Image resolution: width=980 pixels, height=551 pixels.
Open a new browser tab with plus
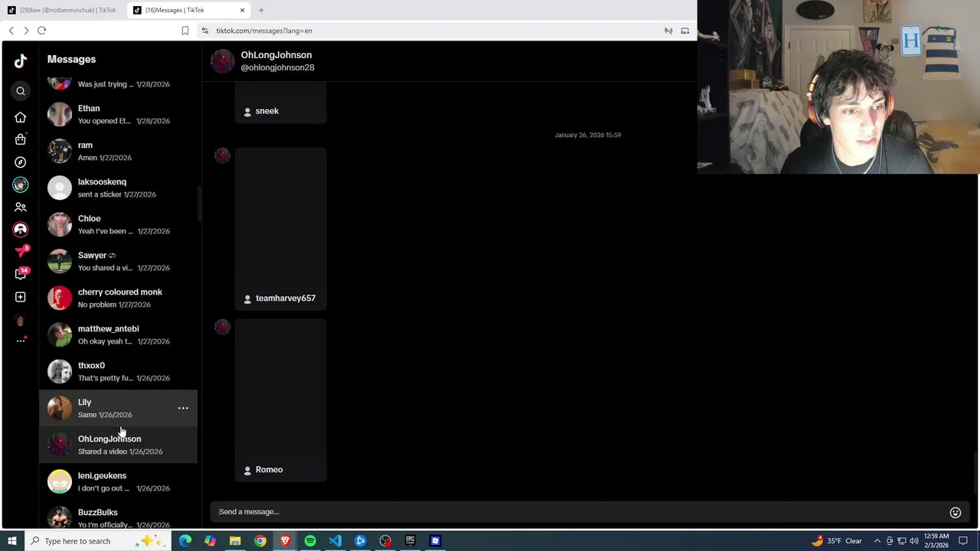click(x=261, y=10)
